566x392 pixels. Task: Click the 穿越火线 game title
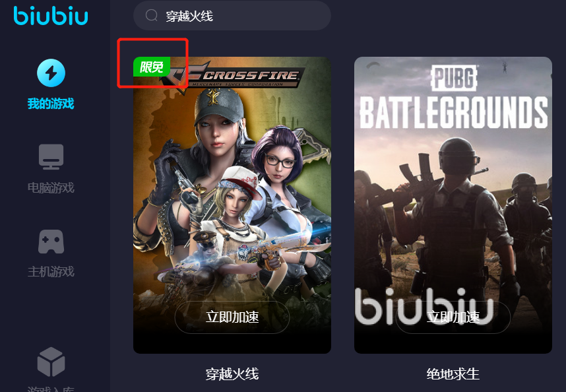(x=232, y=374)
